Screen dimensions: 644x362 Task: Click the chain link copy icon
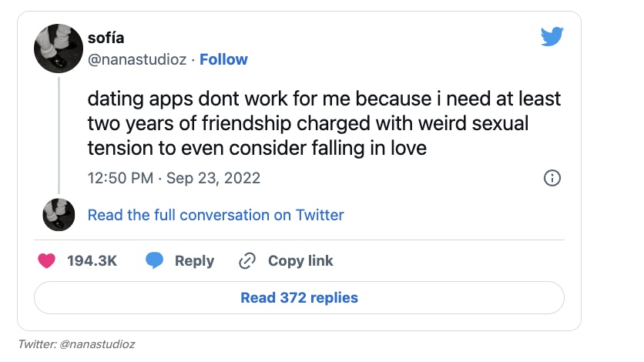point(247,261)
